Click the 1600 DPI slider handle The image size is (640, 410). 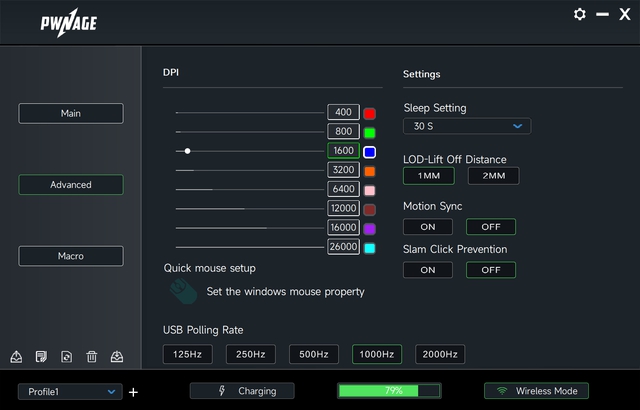pos(187,151)
